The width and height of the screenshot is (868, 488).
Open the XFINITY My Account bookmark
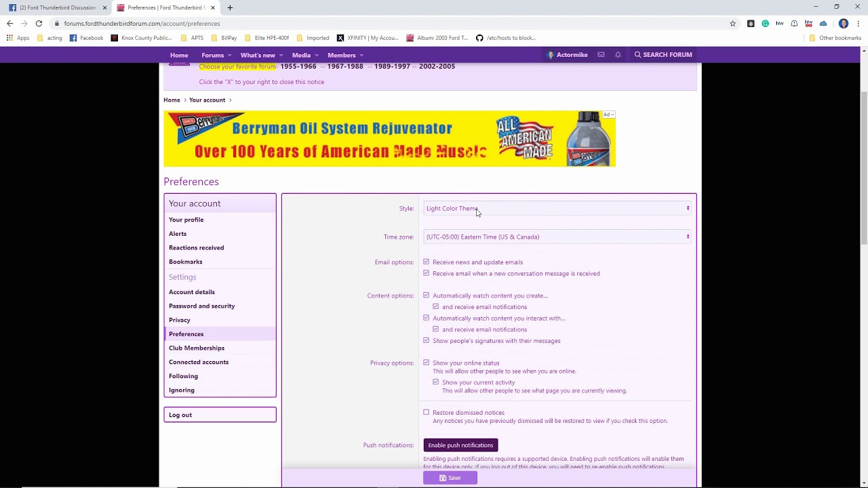(368, 38)
